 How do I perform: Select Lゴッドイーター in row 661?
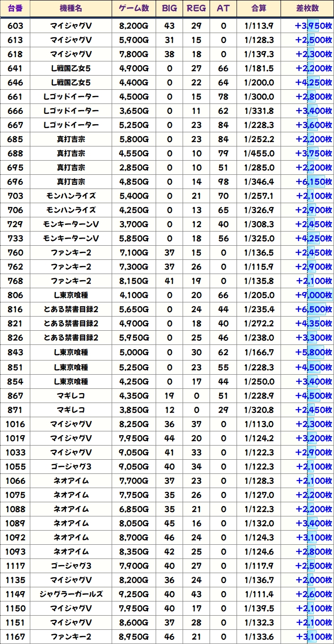click(71, 97)
